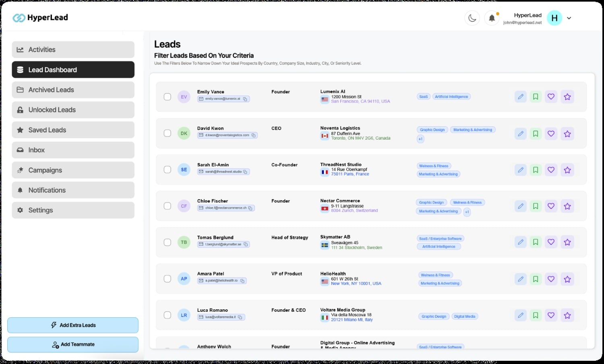Select Luca Romano lead checkbox
Screen dimensions: 604x364
pos(168,315)
